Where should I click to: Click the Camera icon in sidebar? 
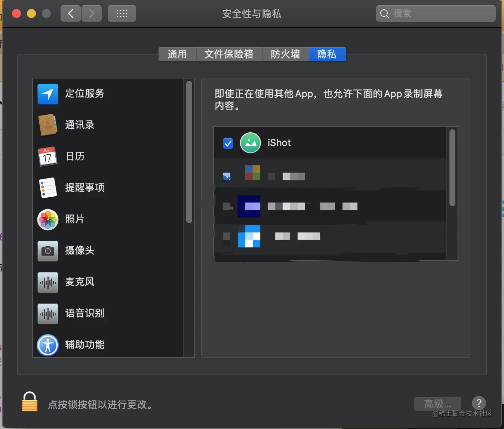48,251
